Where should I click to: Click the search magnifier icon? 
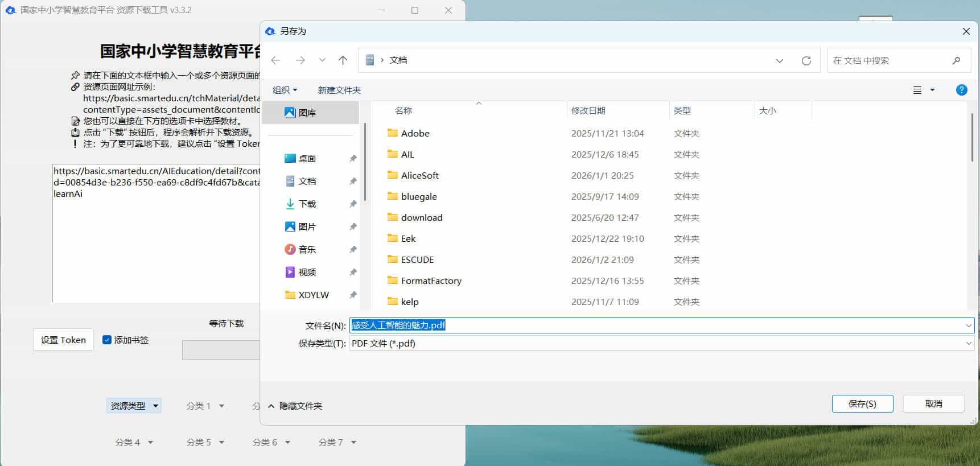tap(956, 61)
